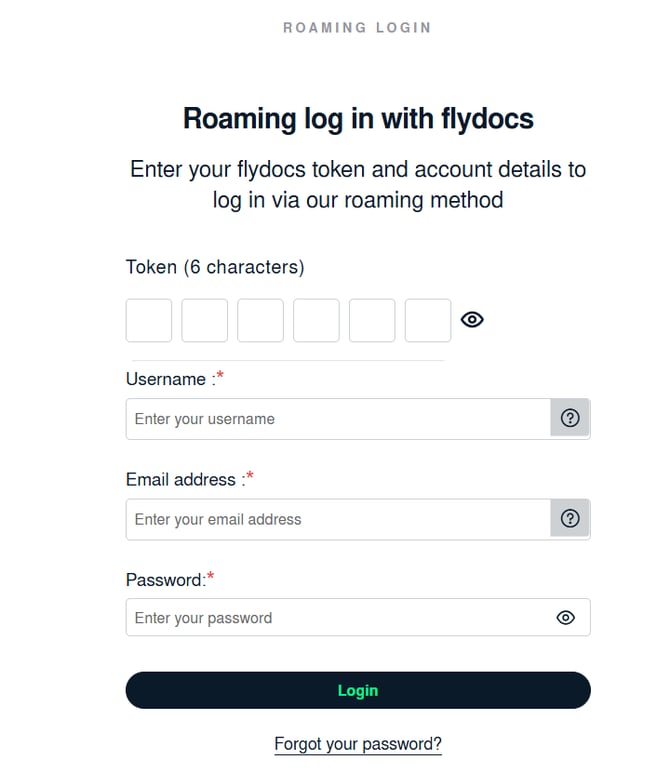Focus the 'Enter your username' field

[338, 419]
